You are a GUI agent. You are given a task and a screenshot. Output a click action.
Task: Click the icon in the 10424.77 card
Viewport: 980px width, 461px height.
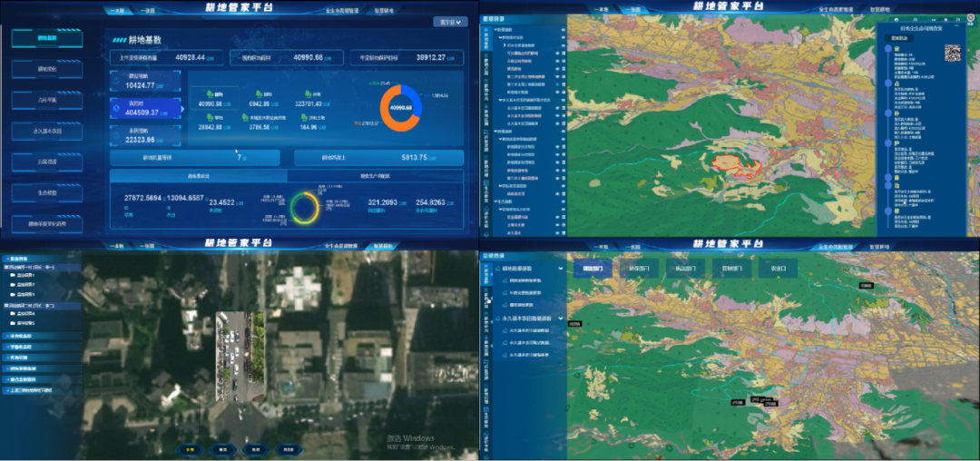(x=115, y=81)
